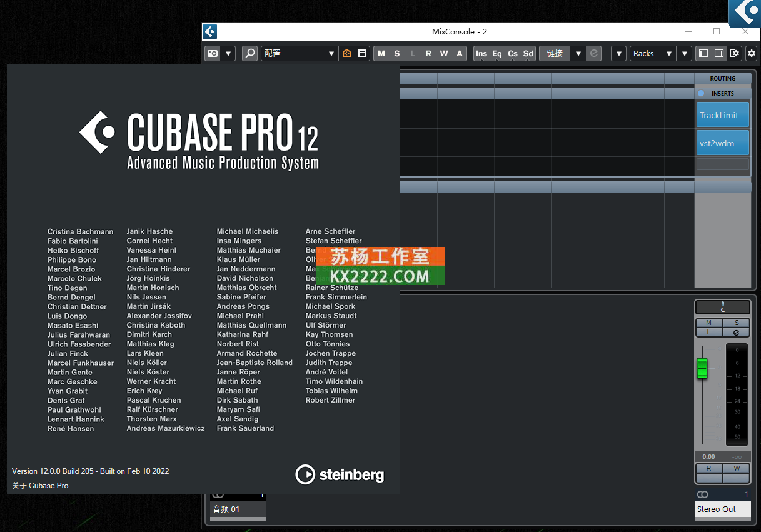Viewport: 761px width, 532px height.
Task: Click the name Andreas Mazurkiewicz in credits
Action: [x=166, y=428]
